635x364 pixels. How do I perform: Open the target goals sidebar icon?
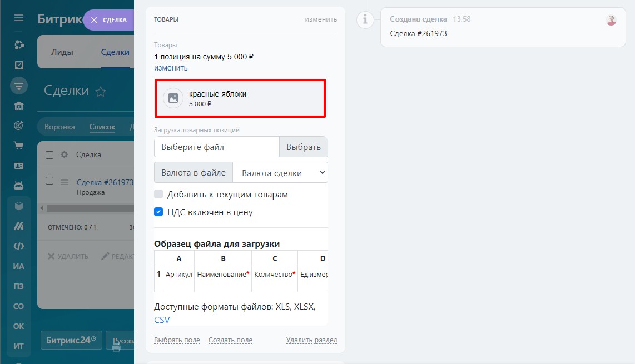click(x=19, y=126)
